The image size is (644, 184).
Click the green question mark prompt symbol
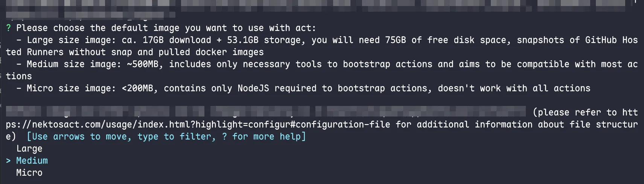8,28
